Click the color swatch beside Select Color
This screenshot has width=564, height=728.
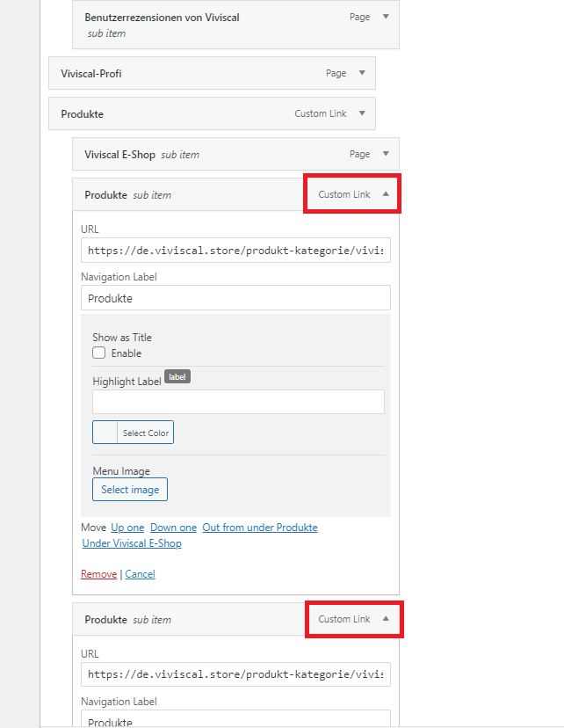point(105,433)
